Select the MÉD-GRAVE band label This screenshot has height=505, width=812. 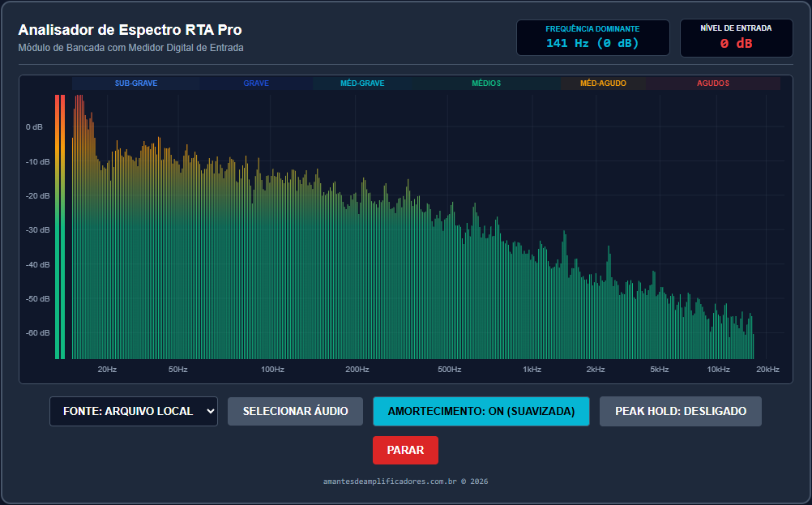coord(362,83)
